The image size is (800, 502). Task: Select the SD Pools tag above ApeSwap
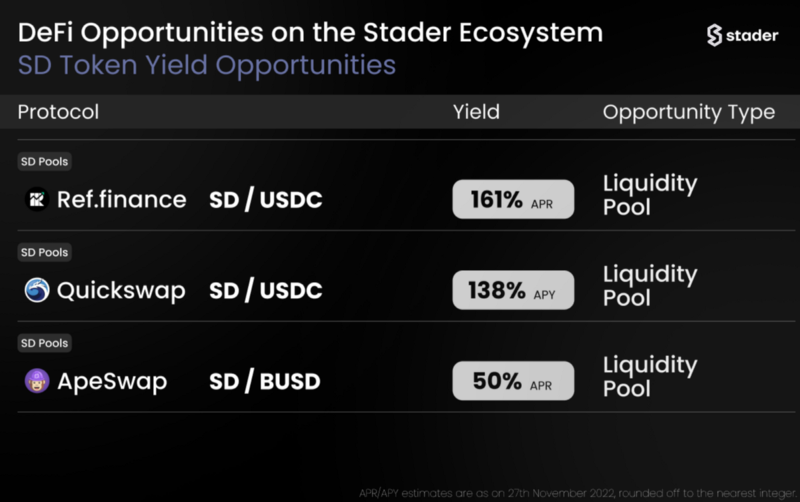pos(44,343)
